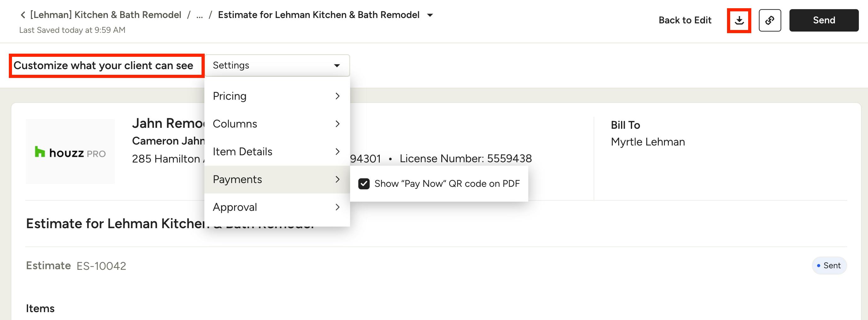Click the breadcrumb ellipsis
Image resolution: width=868 pixels, height=320 pixels.
pyautogui.click(x=199, y=15)
